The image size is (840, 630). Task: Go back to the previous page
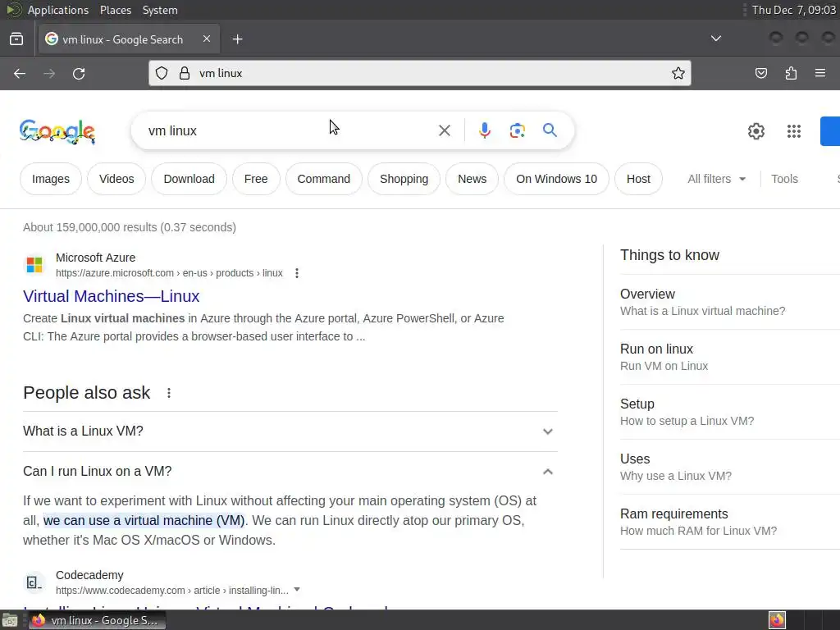(20, 73)
